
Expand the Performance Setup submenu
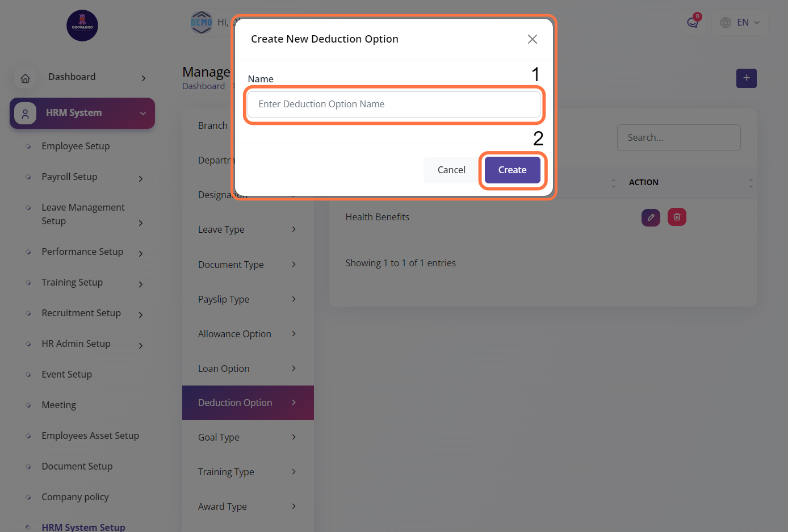pos(141,254)
